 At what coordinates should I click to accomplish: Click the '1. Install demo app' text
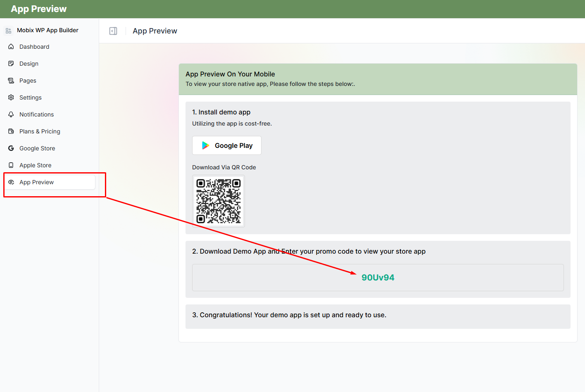(x=221, y=112)
